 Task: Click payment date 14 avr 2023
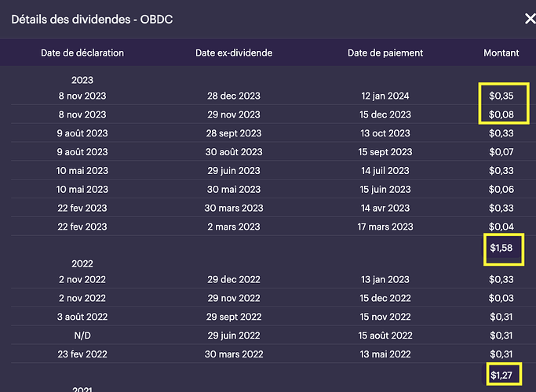pos(385,208)
